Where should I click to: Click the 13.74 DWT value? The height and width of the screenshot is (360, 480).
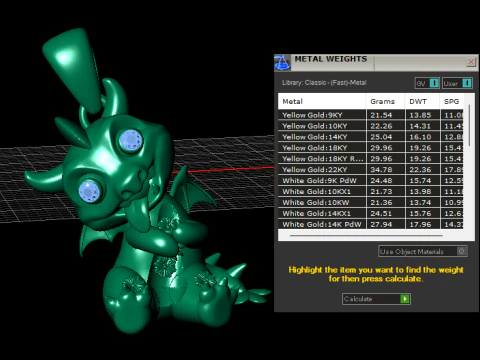(x=420, y=203)
